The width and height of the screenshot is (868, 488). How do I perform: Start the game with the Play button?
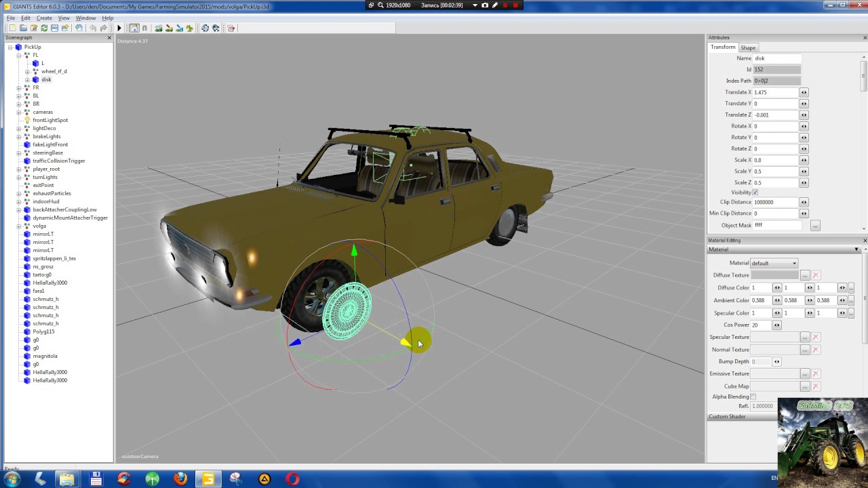pos(119,28)
